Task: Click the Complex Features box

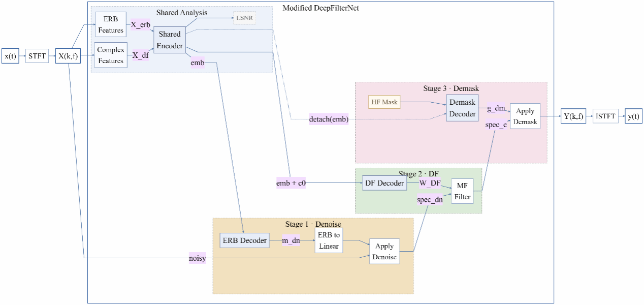Action: [111, 55]
